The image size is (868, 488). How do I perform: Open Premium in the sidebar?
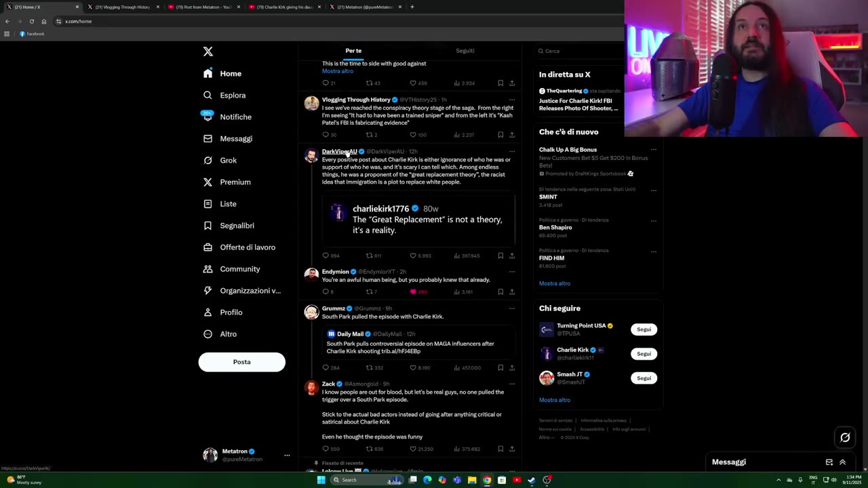coord(227,182)
